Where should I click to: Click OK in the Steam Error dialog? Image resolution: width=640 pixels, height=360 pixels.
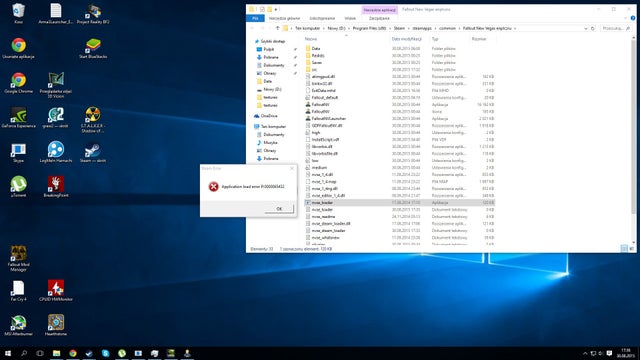click(x=279, y=209)
